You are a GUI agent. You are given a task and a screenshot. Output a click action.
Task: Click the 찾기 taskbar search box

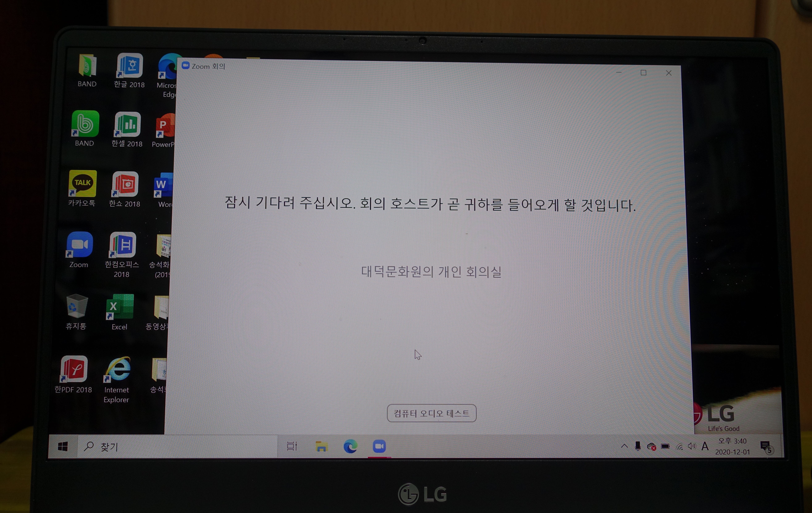(177, 447)
